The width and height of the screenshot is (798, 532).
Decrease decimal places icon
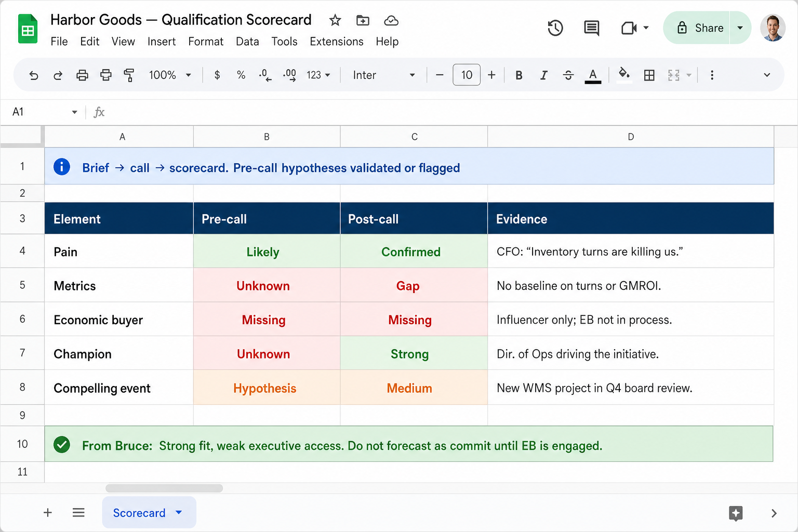265,75
